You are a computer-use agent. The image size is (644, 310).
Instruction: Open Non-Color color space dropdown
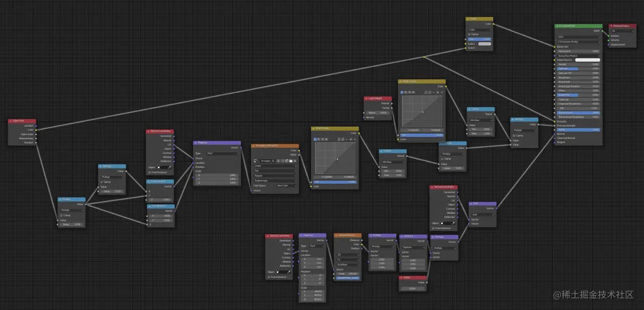tap(286, 185)
